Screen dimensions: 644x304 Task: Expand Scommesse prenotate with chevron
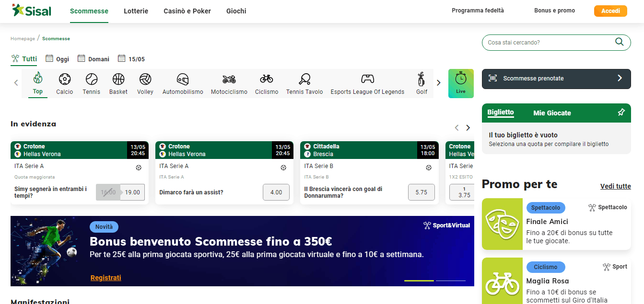620,78
